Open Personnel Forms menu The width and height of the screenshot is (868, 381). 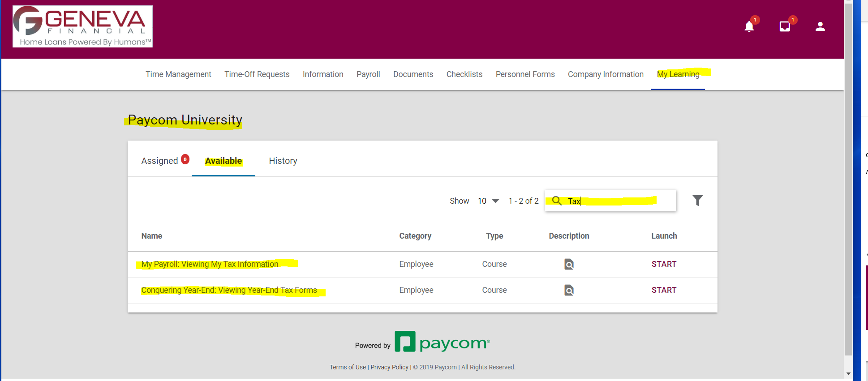525,74
